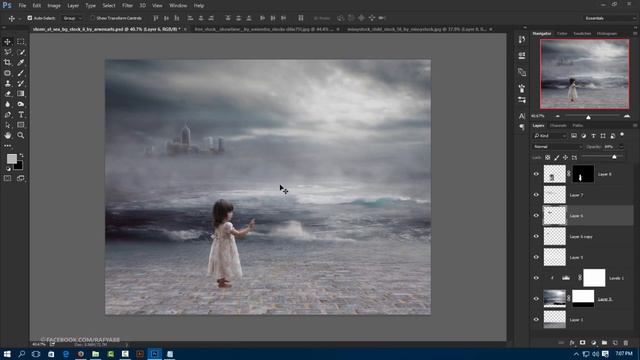Viewport: 640px width, 360px height.
Task: Open the Windows Start menu
Action: click(x=7, y=354)
